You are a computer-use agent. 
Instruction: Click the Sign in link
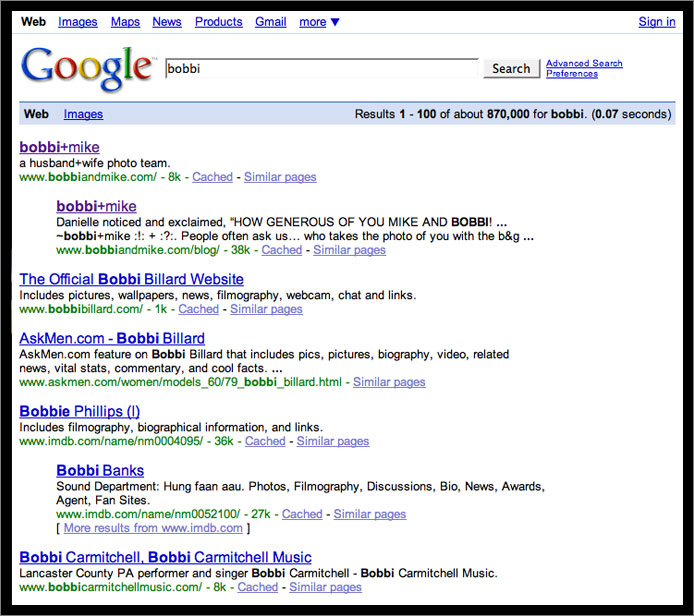point(656,22)
